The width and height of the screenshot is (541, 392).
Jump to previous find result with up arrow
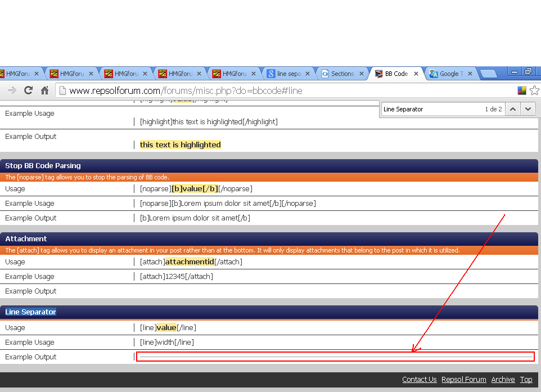point(512,109)
